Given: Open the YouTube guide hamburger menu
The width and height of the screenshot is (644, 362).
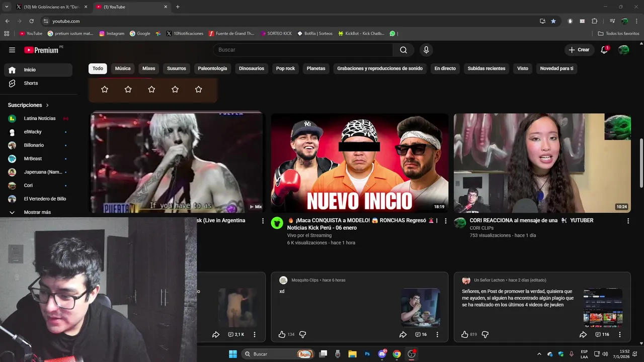Looking at the screenshot, I should click(x=12, y=50).
